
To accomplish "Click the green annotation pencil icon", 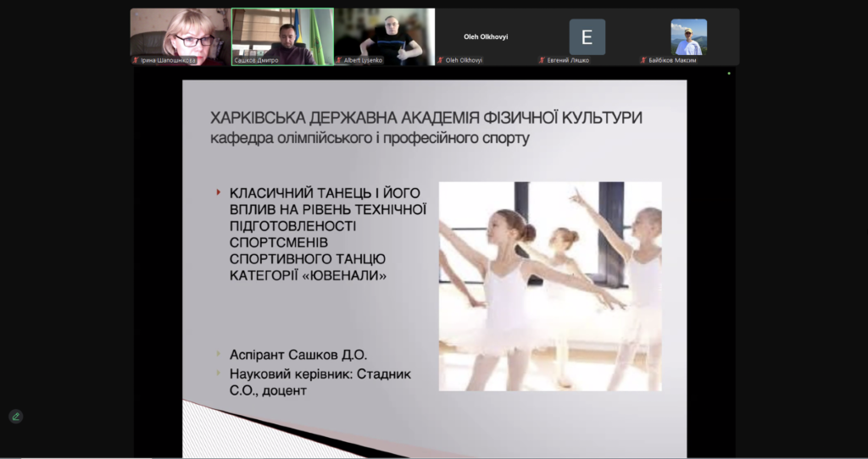I will tap(15, 417).
